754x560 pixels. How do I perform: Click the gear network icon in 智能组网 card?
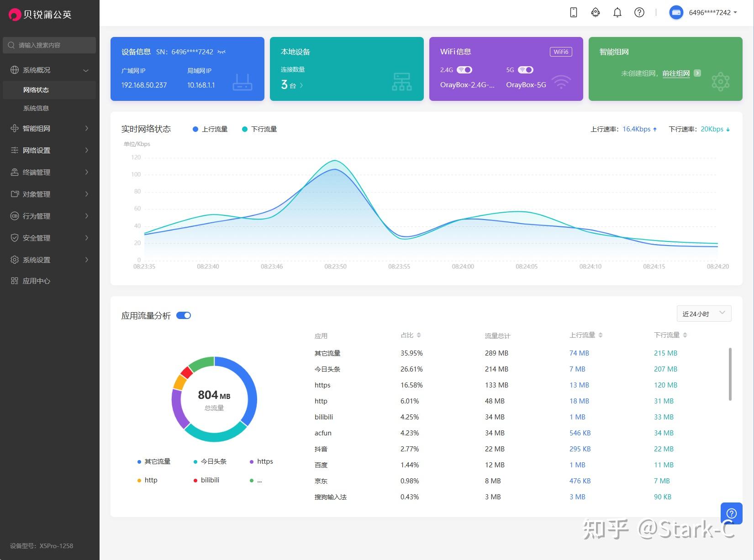721,82
